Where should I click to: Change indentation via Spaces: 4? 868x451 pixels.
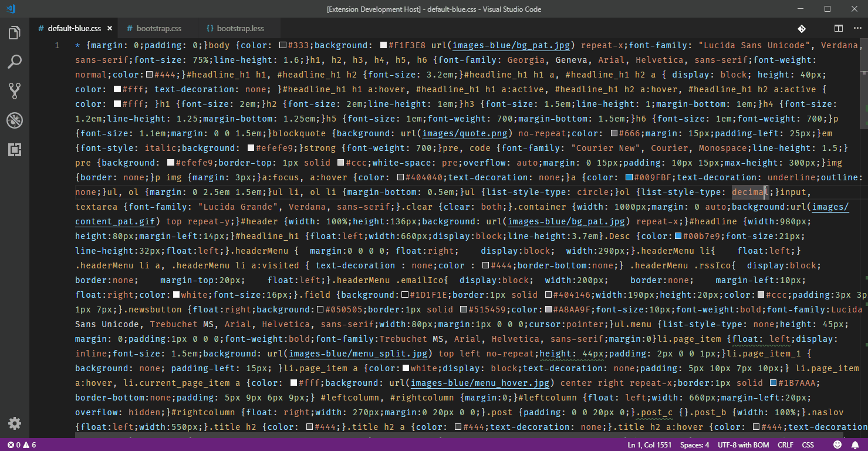[694, 445]
